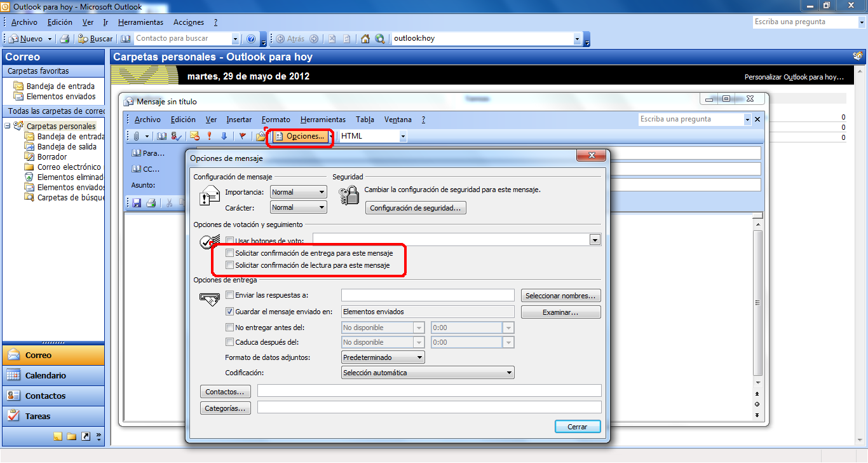Enable Caduca después del checkbox
The height and width of the screenshot is (463, 868).
click(230, 342)
